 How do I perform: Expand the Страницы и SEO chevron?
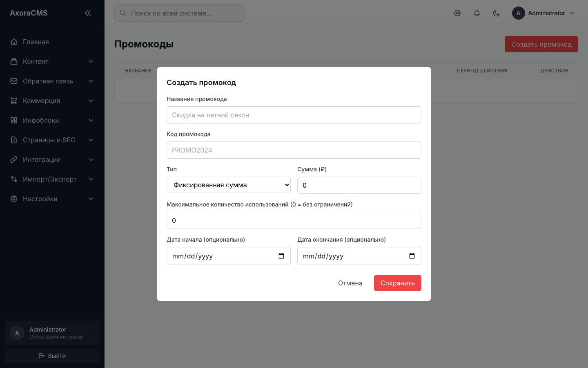pos(91,140)
